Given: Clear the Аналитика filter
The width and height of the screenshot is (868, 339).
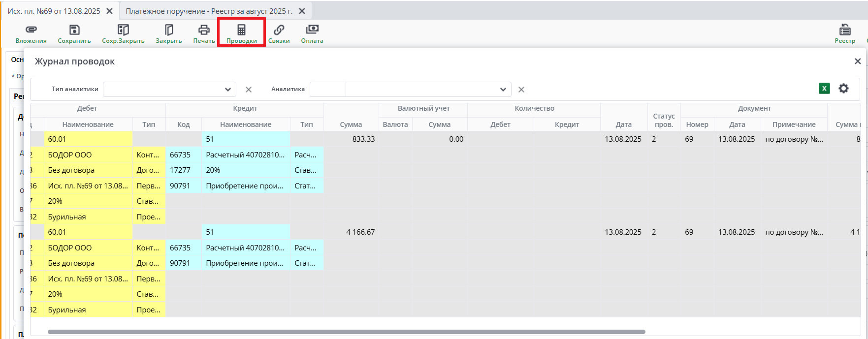Looking at the screenshot, I should click(x=521, y=90).
